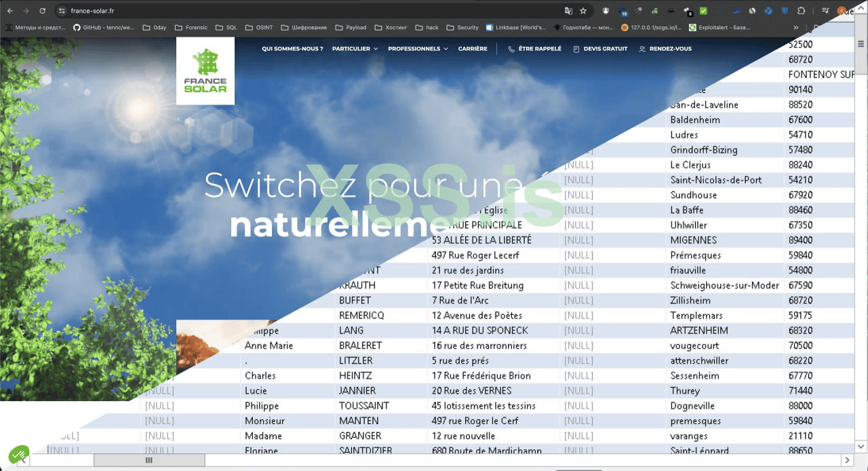Screen dimensions: 868x471
Task: Click the extension icon with the 5 badge
Action: point(688,12)
